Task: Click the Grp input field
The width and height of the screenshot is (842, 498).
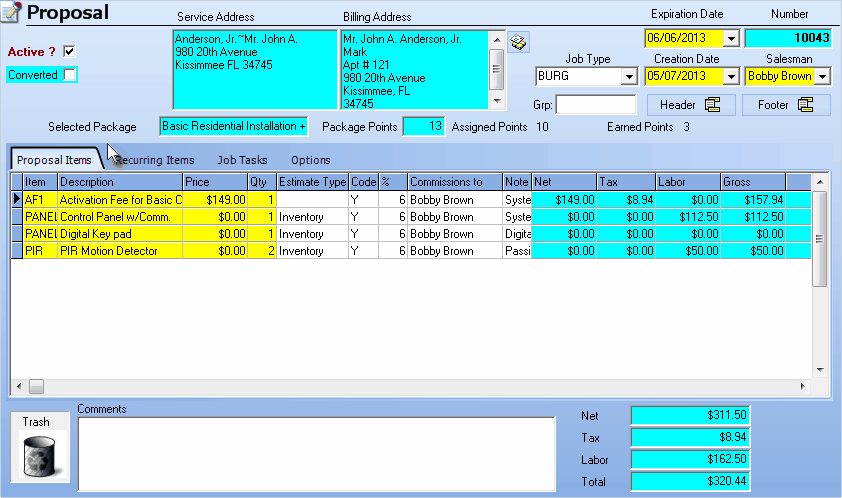Action: (596, 104)
